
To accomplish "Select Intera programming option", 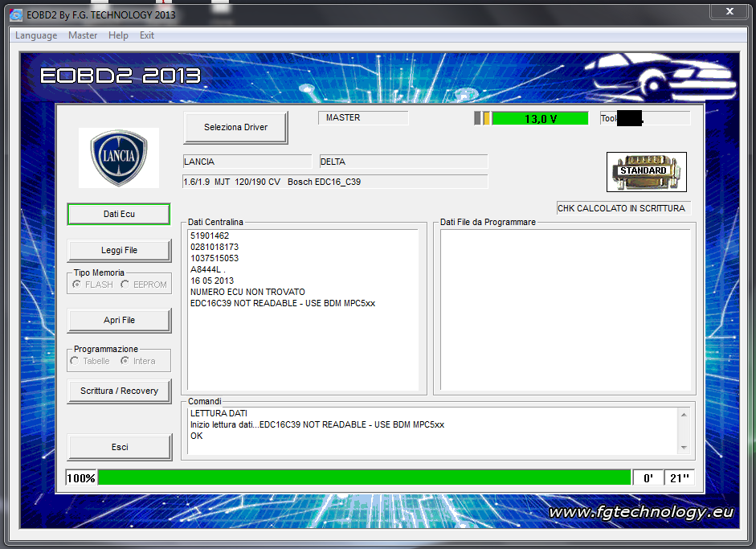I will point(138,361).
